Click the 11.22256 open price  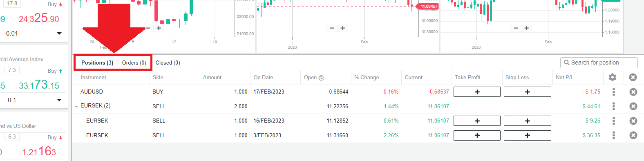(337, 106)
